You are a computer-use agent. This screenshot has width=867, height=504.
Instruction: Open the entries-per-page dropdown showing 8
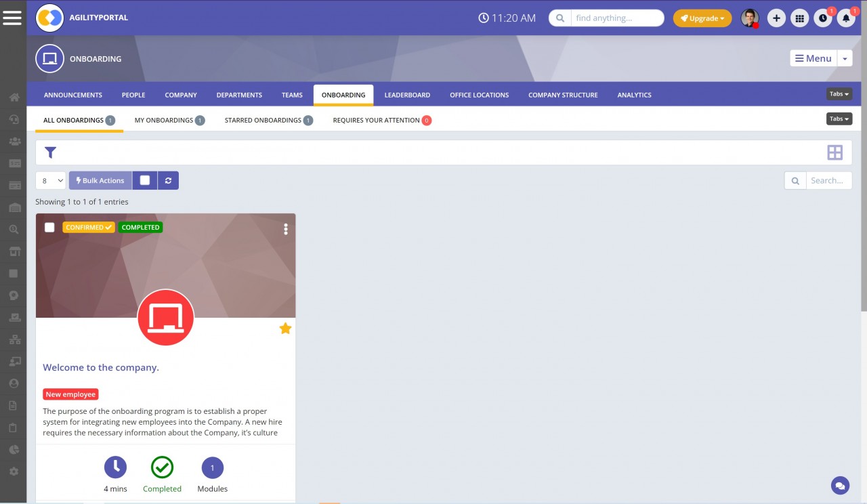(50, 180)
